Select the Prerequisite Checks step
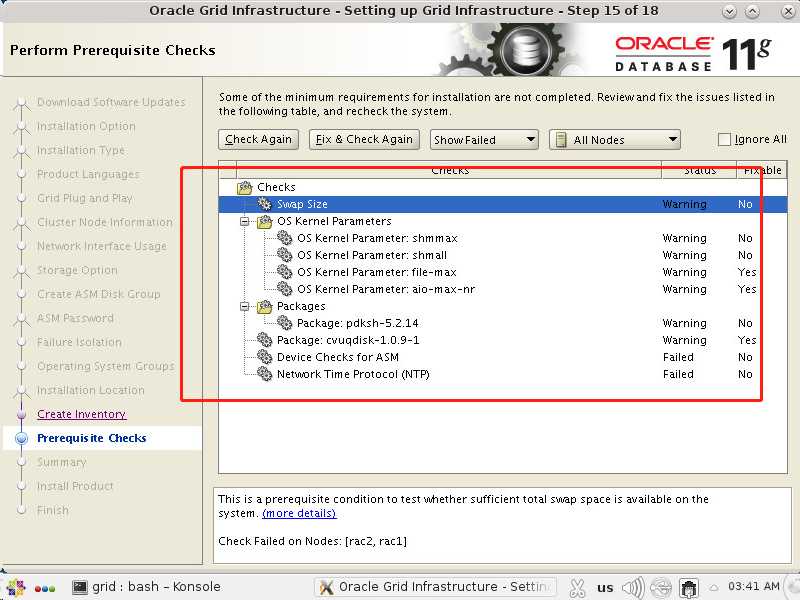The height and width of the screenshot is (600, 800). pyautogui.click(x=92, y=438)
